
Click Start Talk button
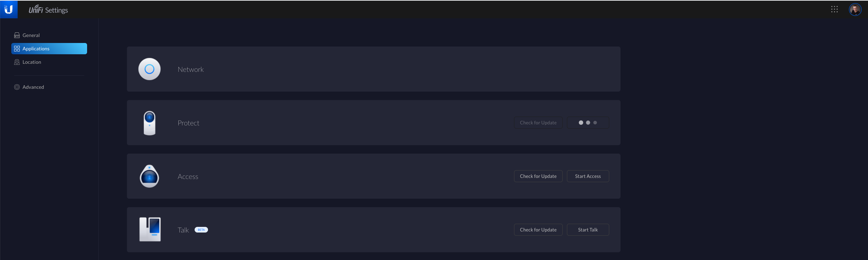point(588,230)
